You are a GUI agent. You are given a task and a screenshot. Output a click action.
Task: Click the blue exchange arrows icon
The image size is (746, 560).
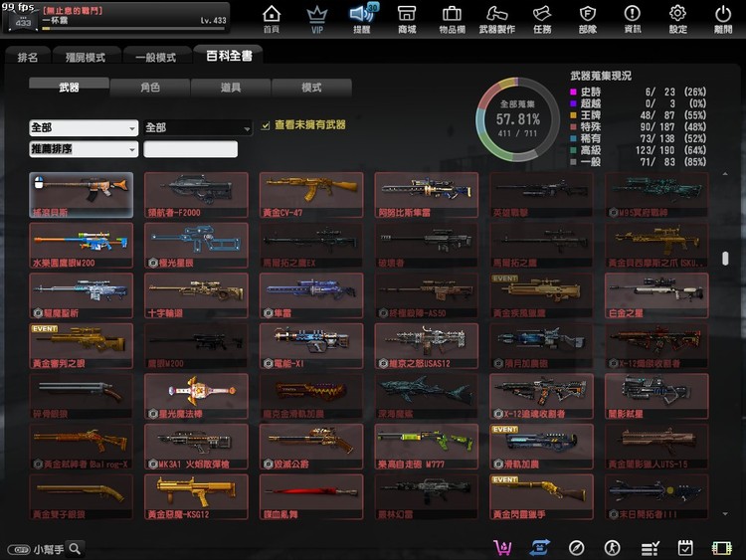[540, 548]
